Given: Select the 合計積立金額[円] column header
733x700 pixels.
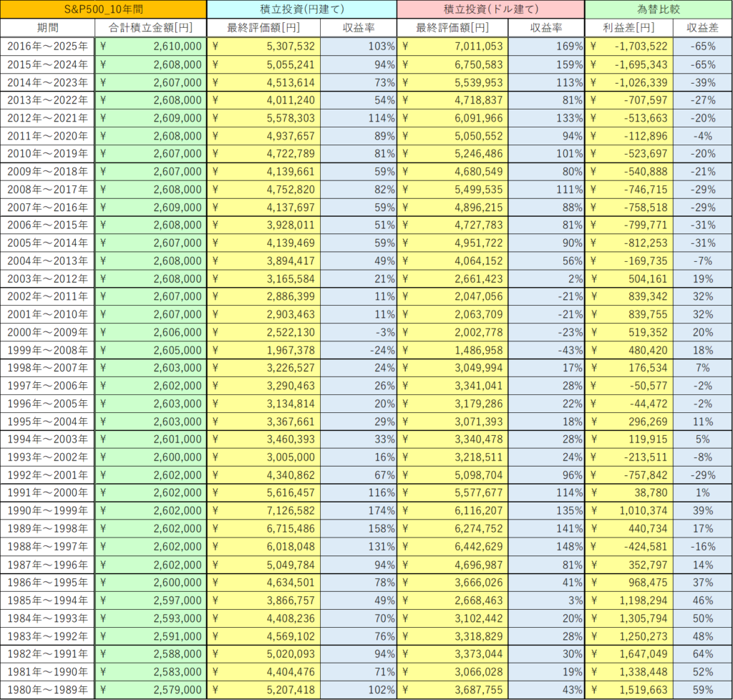Looking at the screenshot, I should (x=151, y=28).
